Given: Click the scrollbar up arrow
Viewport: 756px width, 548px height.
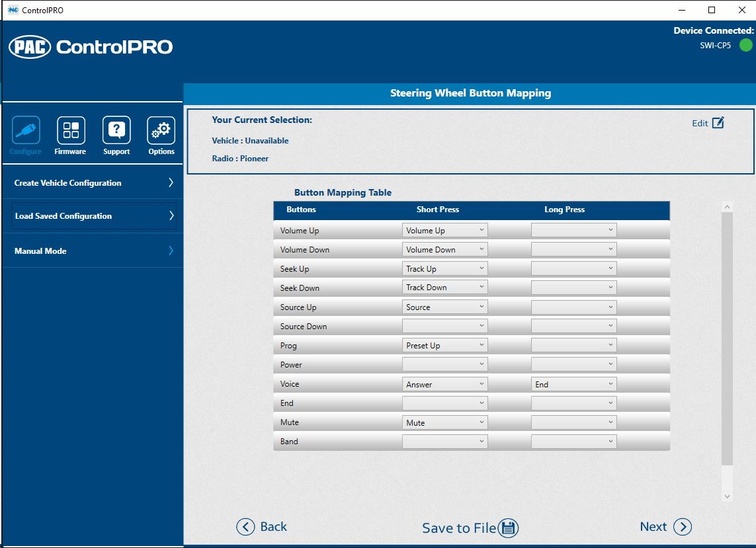Looking at the screenshot, I should [727, 207].
